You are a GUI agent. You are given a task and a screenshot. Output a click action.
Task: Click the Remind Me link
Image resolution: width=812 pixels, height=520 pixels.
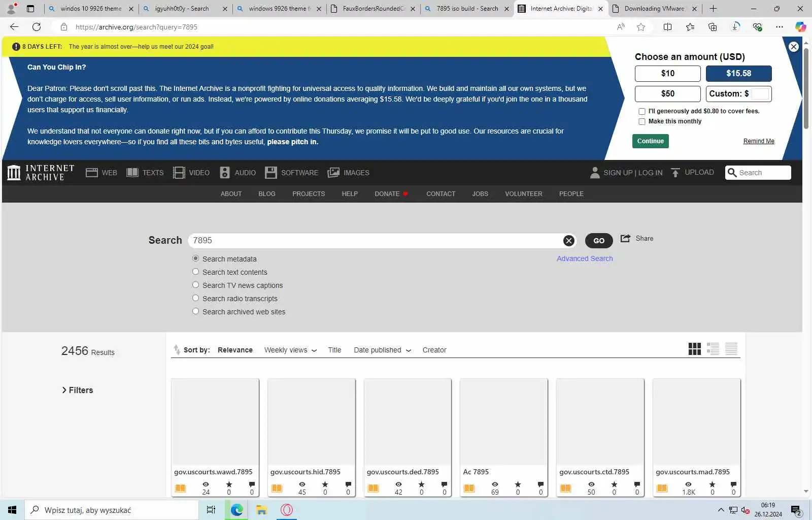[759, 141]
